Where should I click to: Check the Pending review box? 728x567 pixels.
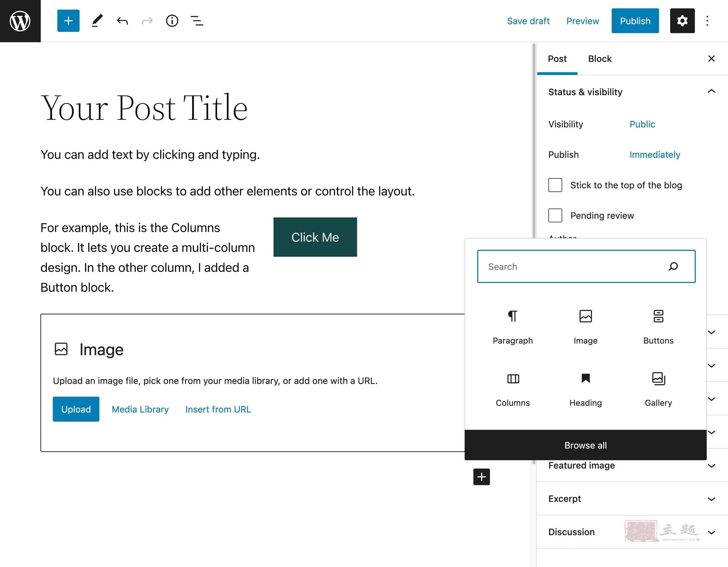[x=555, y=215]
